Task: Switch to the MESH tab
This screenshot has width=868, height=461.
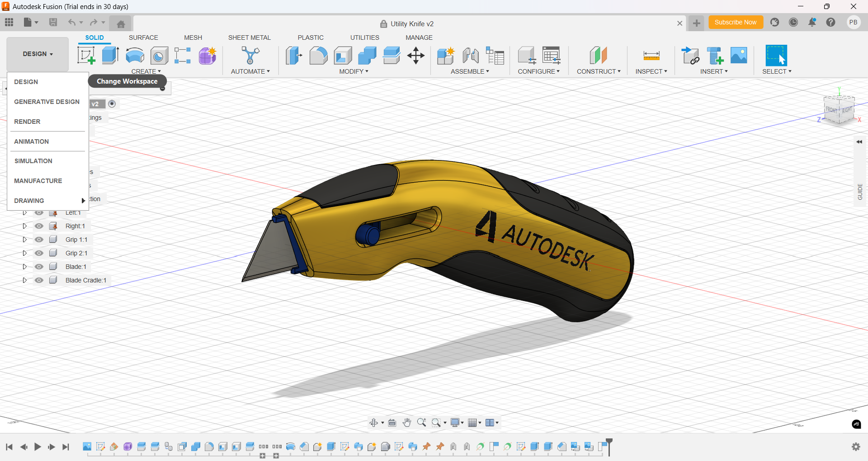Action: point(193,38)
